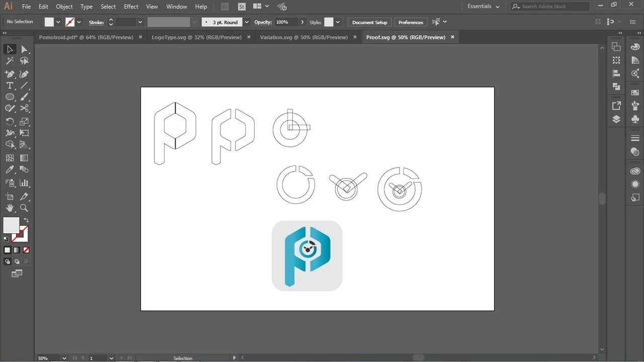Select the Free Transform tool
644x362 pixels.
[24, 133]
